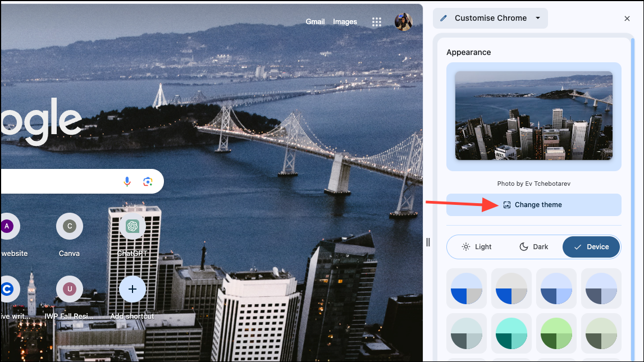The image size is (644, 362).
Task: Choose the bright green colour swatch
Action: tap(556, 334)
